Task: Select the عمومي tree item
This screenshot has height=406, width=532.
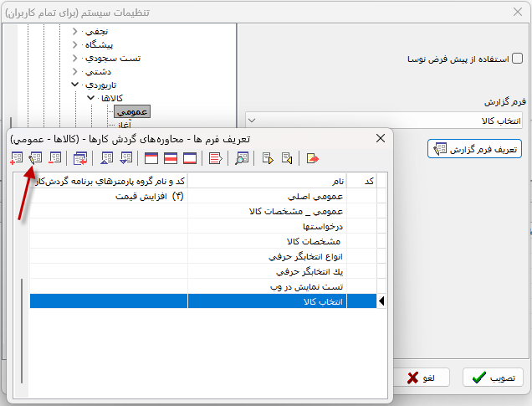Action: tap(130, 111)
